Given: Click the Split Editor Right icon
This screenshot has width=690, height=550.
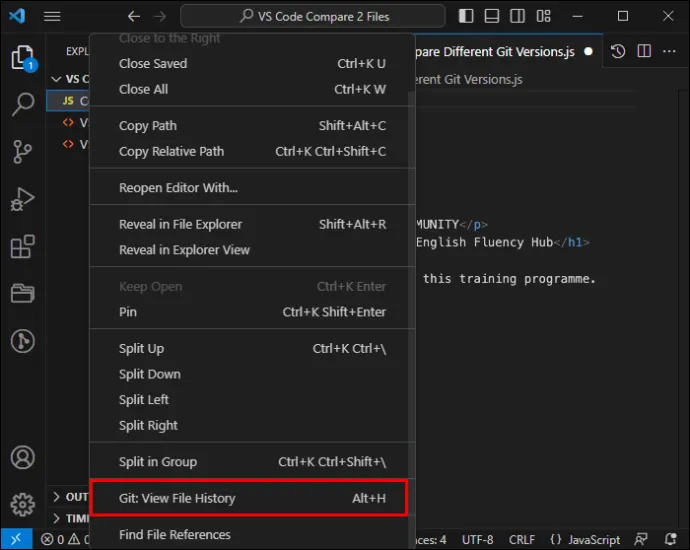Looking at the screenshot, I should [x=644, y=51].
